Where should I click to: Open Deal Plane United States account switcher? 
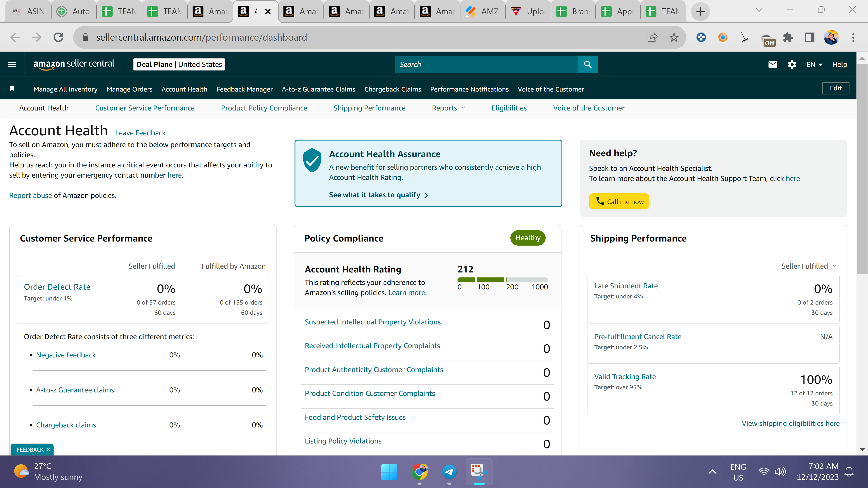pyautogui.click(x=179, y=64)
